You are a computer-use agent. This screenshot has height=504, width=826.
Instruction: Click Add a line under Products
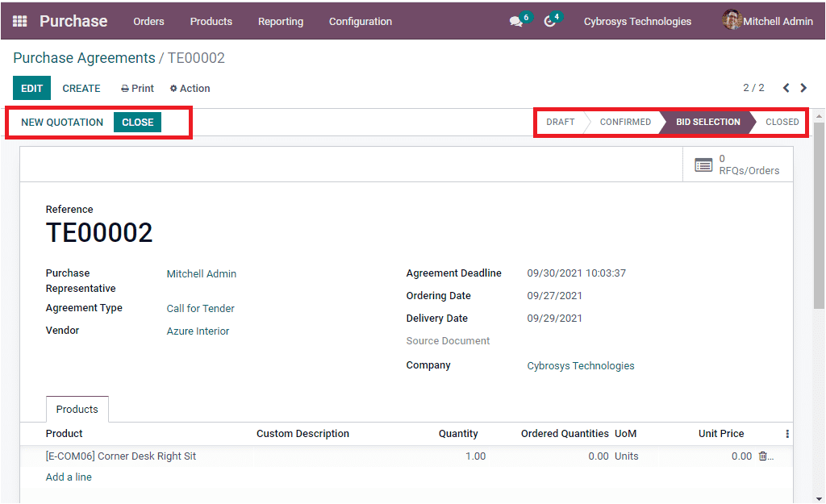(69, 477)
